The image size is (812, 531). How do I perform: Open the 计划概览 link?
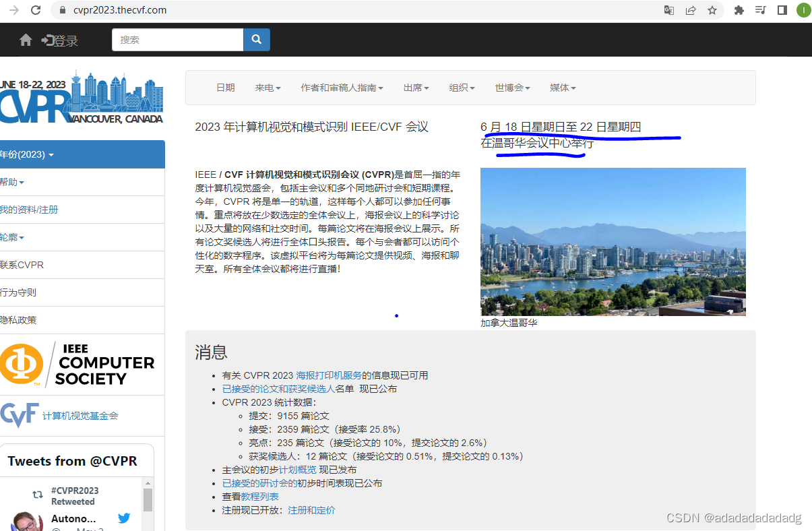click(297, 470)
